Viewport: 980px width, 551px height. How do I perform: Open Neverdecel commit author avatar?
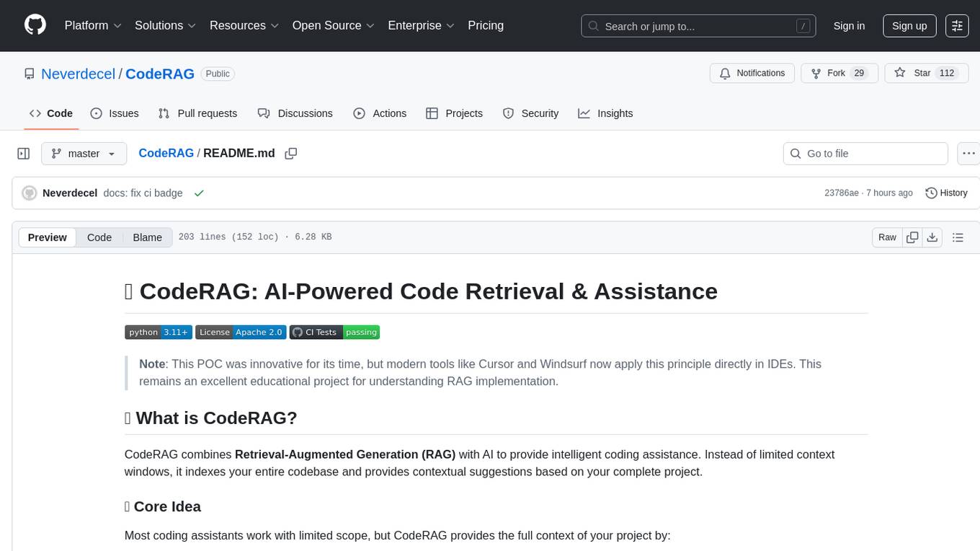pyautogui.click(x=30, y=193)
